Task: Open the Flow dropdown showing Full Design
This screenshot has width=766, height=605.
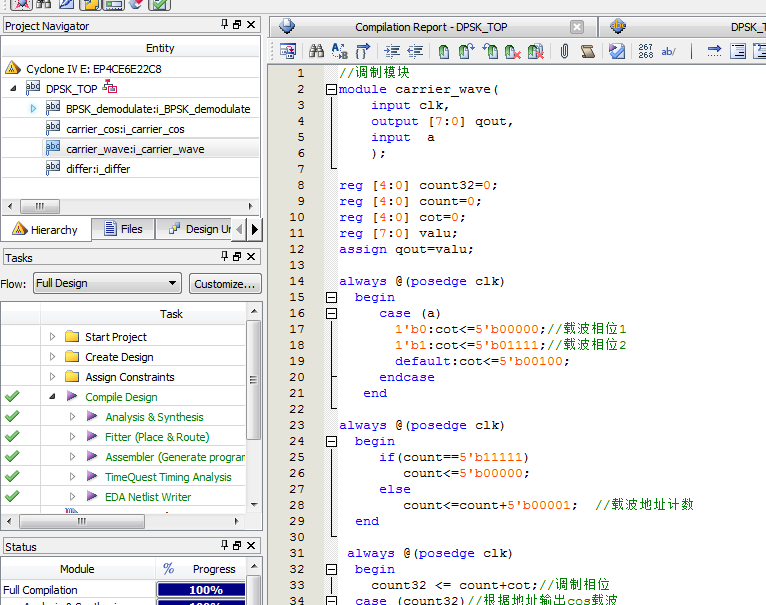Action: coord(107,283)
